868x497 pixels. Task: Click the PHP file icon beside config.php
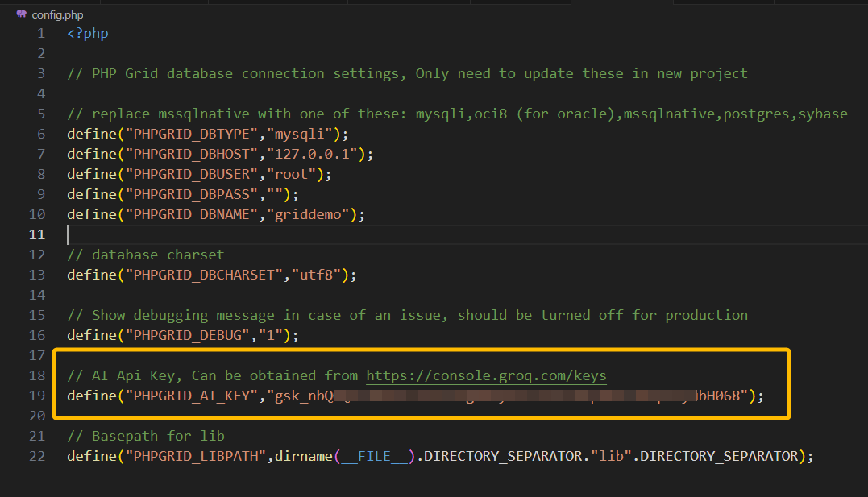coord(21,14)
